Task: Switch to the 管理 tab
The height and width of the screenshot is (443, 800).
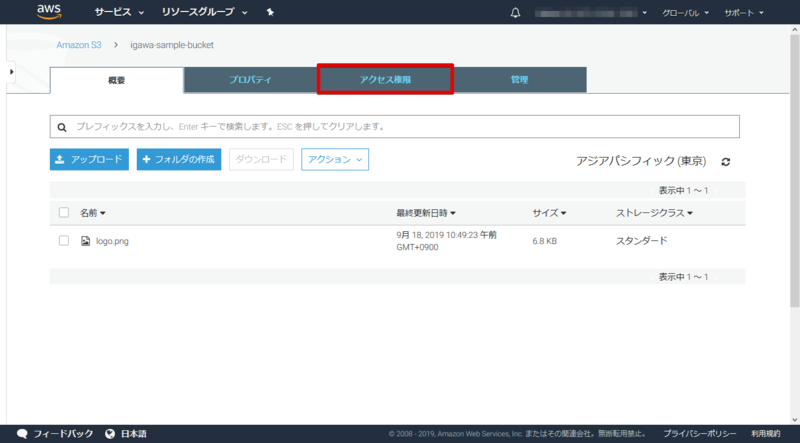Action: (519, 80)
